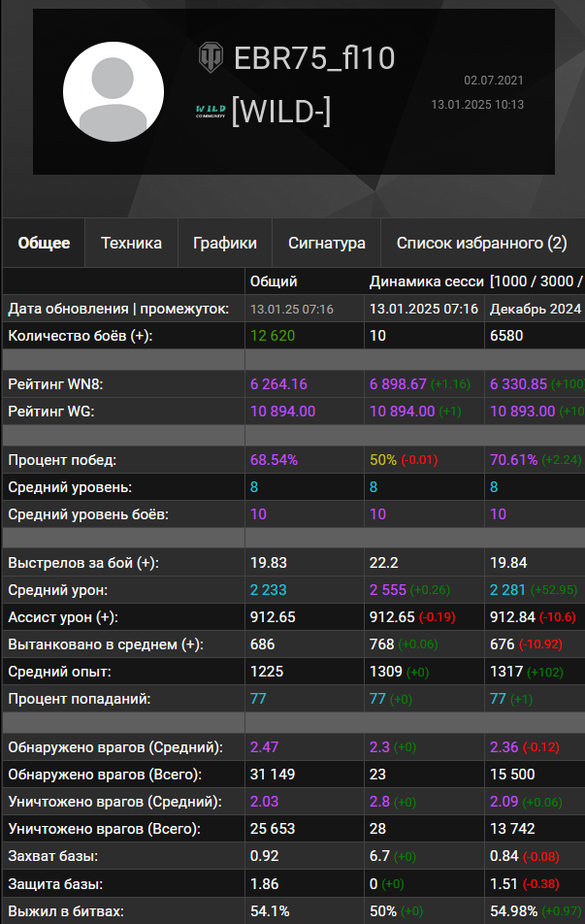585x924 pixels.
Task: Click the Динамика сессии column header
Action: tap(426, 281)
